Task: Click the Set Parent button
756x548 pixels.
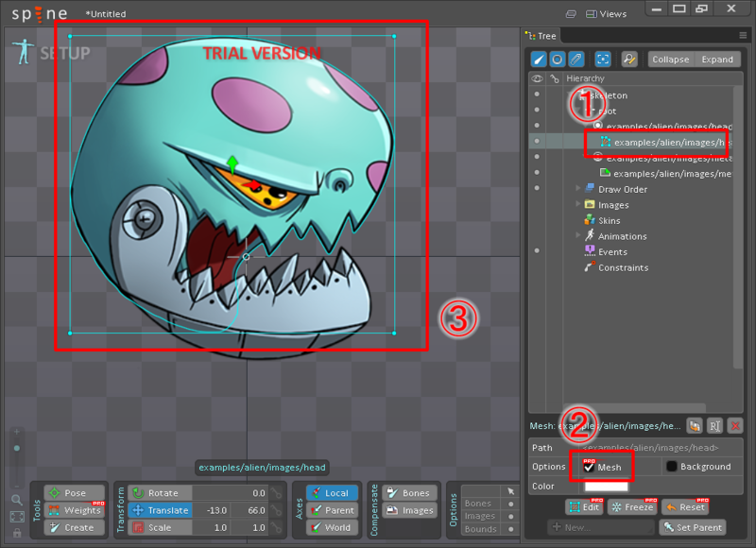Action: point(693,527)
